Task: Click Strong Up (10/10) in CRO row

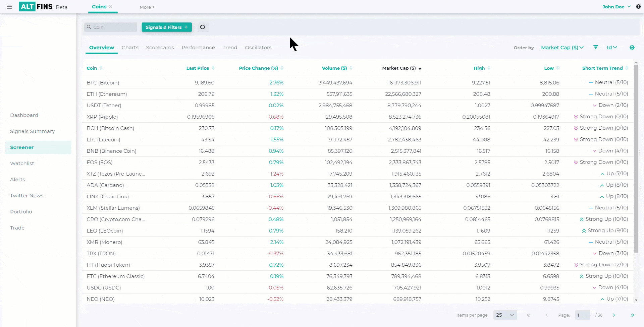Action: (603, 219)
